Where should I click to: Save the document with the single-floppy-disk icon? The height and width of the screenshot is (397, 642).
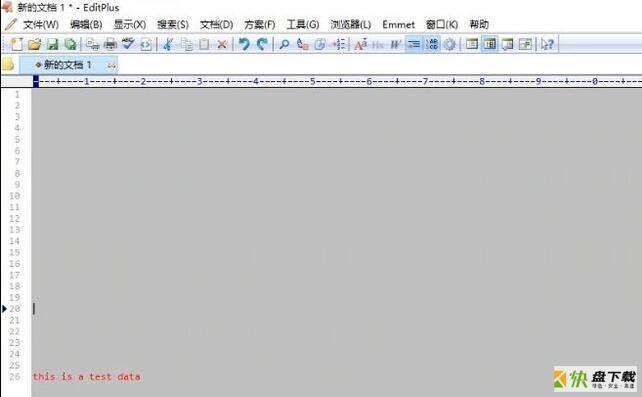pyautogui.click(x=52, y=44)
